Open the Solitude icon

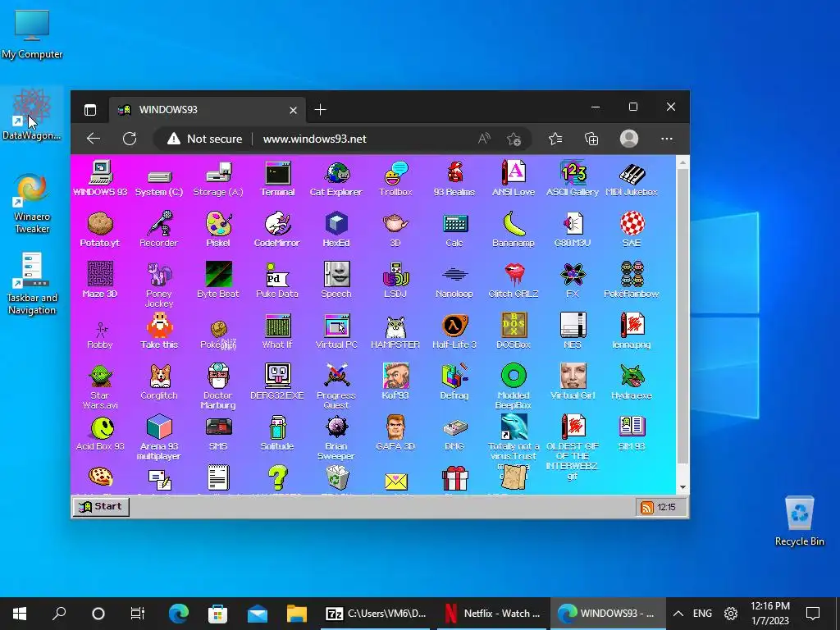pyautogui.click(x=277, y=433)
